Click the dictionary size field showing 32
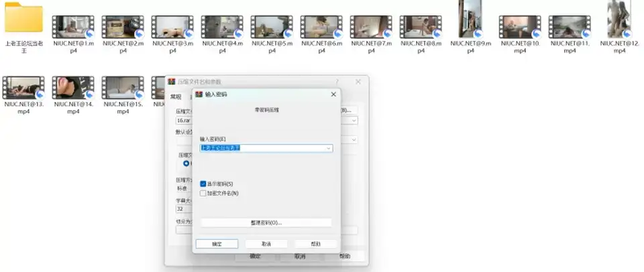Viewport: 644px width, 272px height. pos(184,209)
